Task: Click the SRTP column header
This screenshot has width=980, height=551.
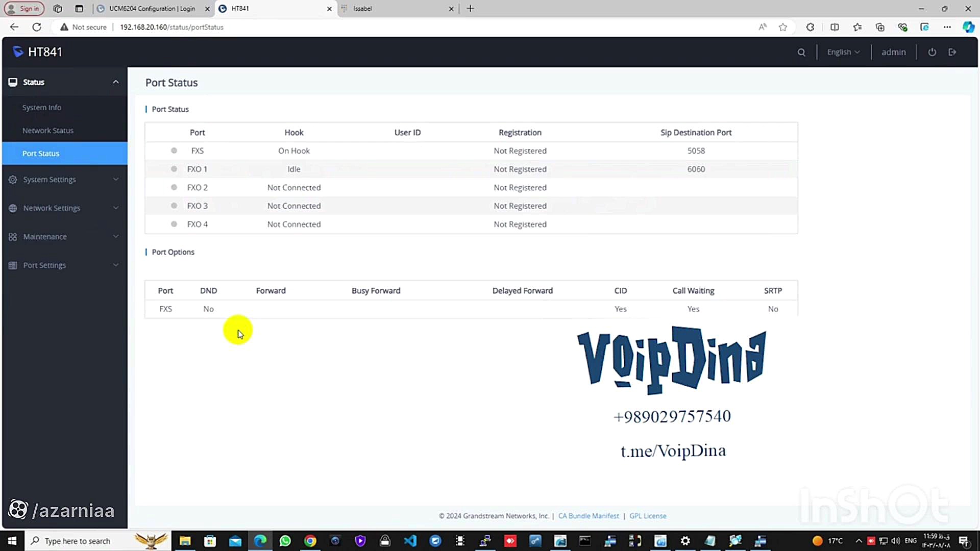Action: coord(773,291)
